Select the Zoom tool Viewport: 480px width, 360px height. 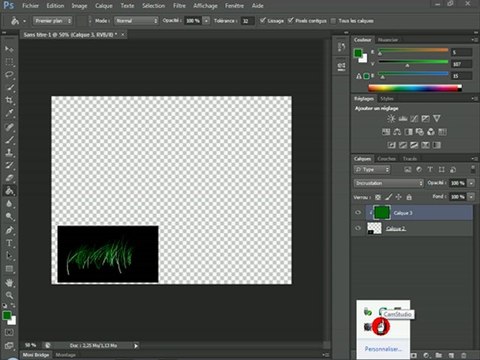coord(9,295)
